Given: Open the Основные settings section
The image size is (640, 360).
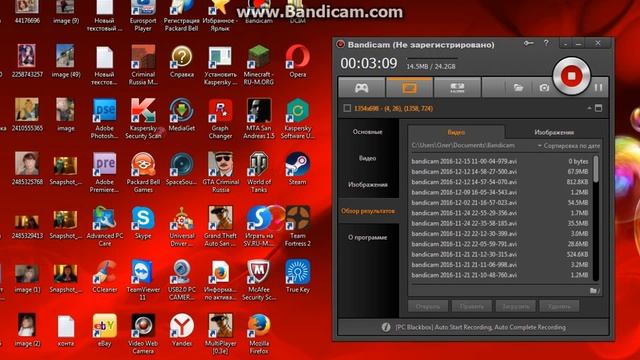Looking at the screenshot, I should point(367,132).
